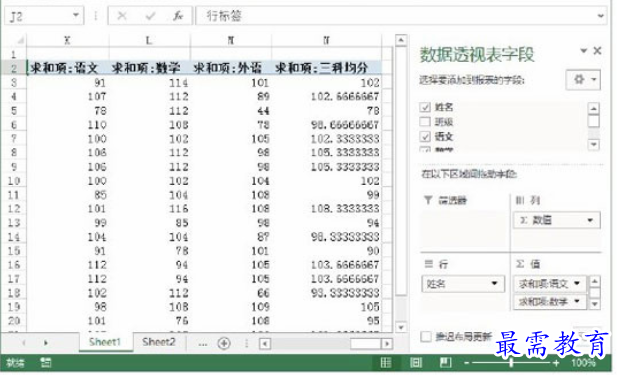Toggle the 语文 field checkbox
The width and height of the screenshot is (617, 375).
[425, 137]
